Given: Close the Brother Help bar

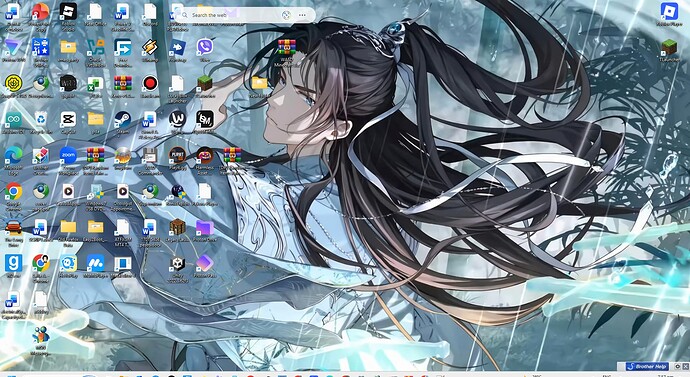Looking at the screenshot, I should coord(685,366).
